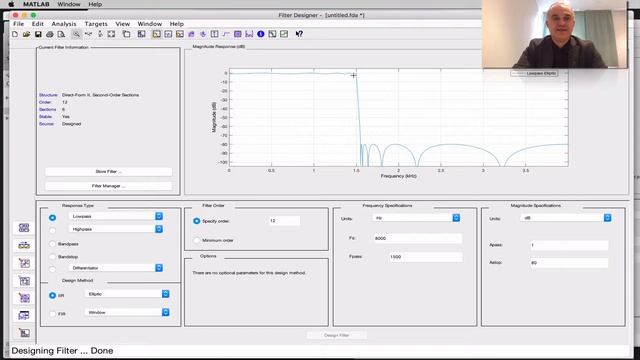
Task: Open Set Quantization Parameters sidebar panel
Action: tap(24, 263)
